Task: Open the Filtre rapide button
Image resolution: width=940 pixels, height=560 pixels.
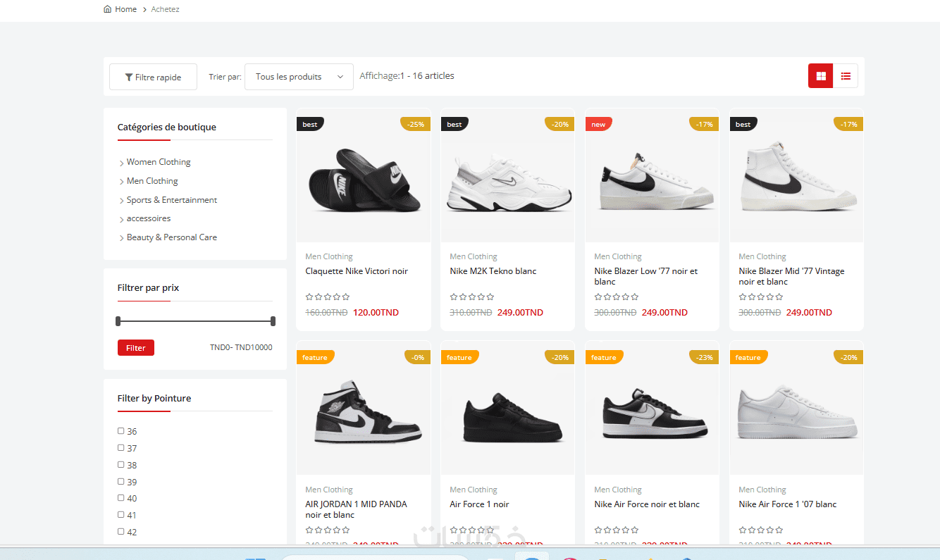Action: 153,77
